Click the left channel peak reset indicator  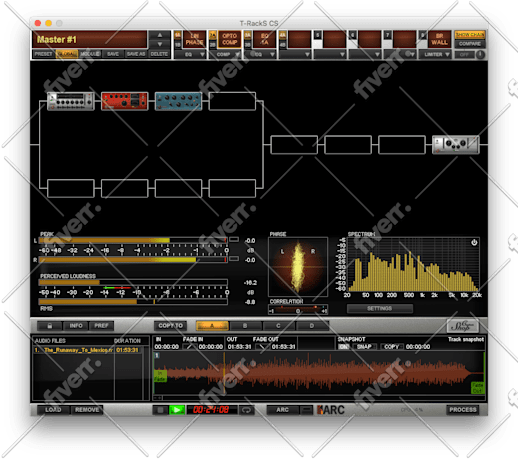(234, 240)
